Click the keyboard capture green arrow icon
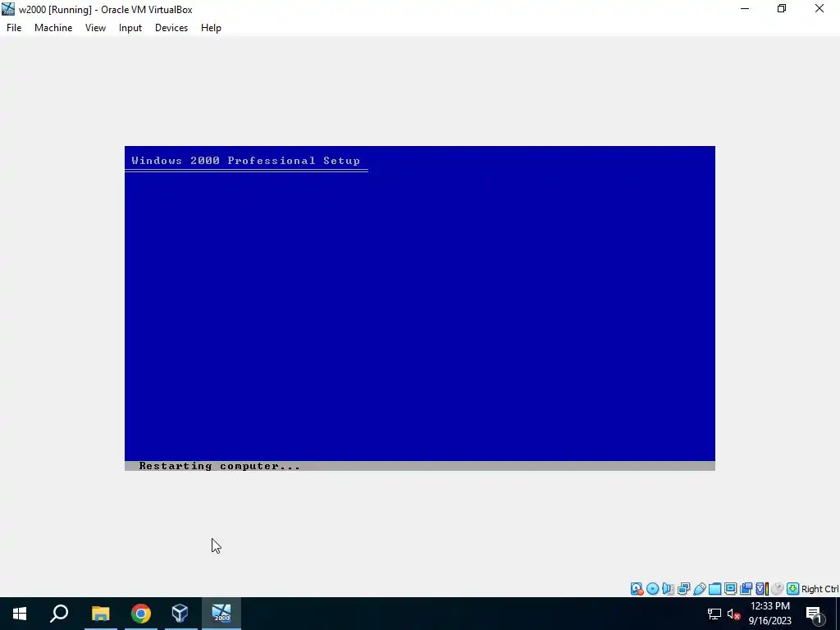This screenshot has height=630, width=840. point(793,589)
